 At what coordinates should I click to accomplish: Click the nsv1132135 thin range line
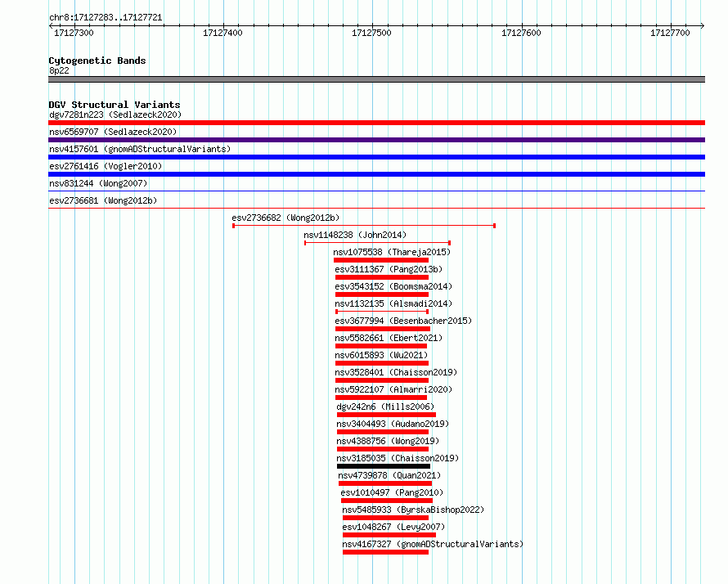(x=382, y=312)
